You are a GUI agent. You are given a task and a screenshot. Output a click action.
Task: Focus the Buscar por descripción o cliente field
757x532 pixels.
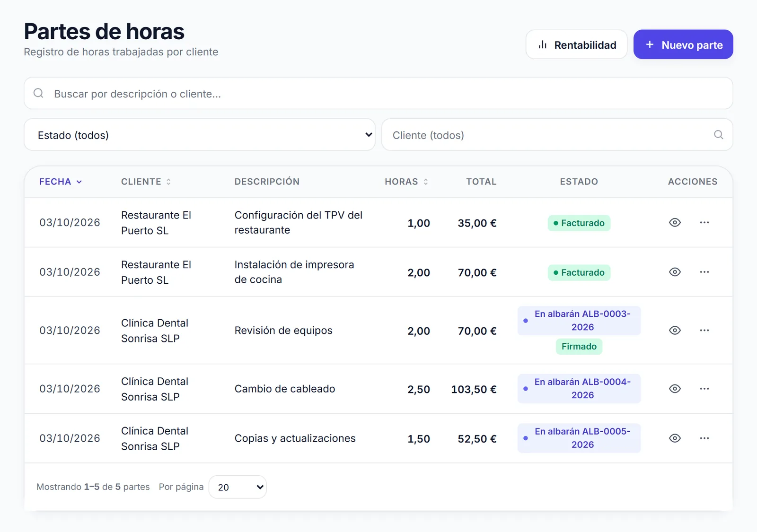(378, 93)
